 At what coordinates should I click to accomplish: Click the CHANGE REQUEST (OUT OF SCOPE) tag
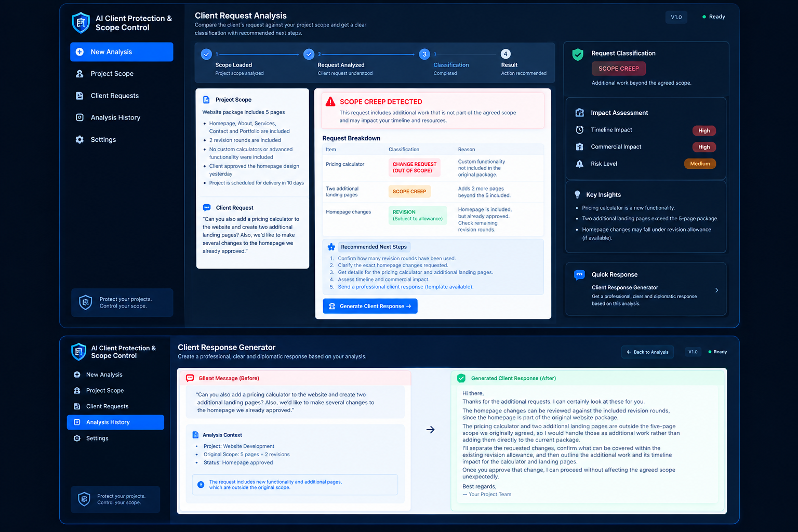point(415,167)
